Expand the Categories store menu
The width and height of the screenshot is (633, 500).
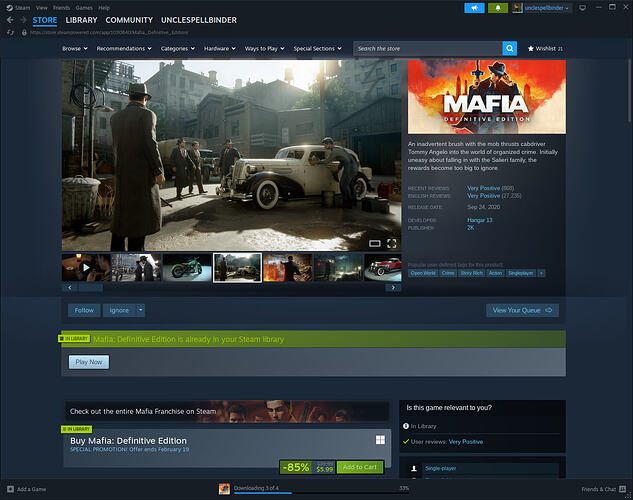[177, 48]
